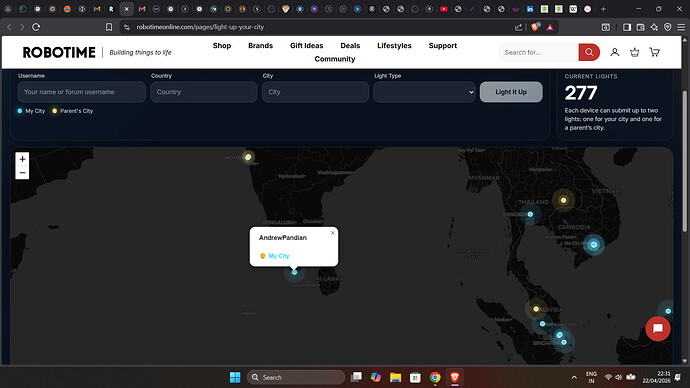Click the Country input field
This screenshot has width=690, height=388.
pyautogui.click(x=204, y=92)
